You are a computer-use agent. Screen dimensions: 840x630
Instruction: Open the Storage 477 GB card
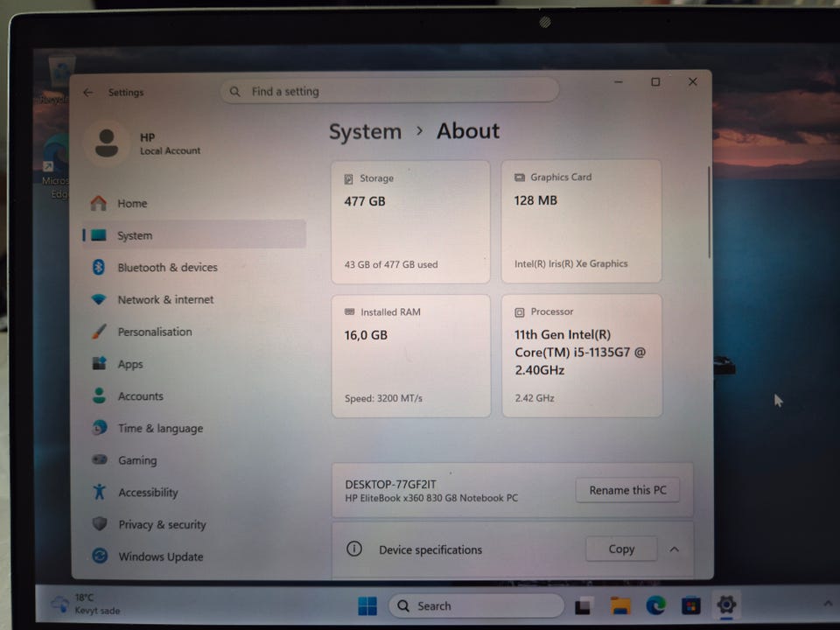pyautogui.click(x=411, y=221)
